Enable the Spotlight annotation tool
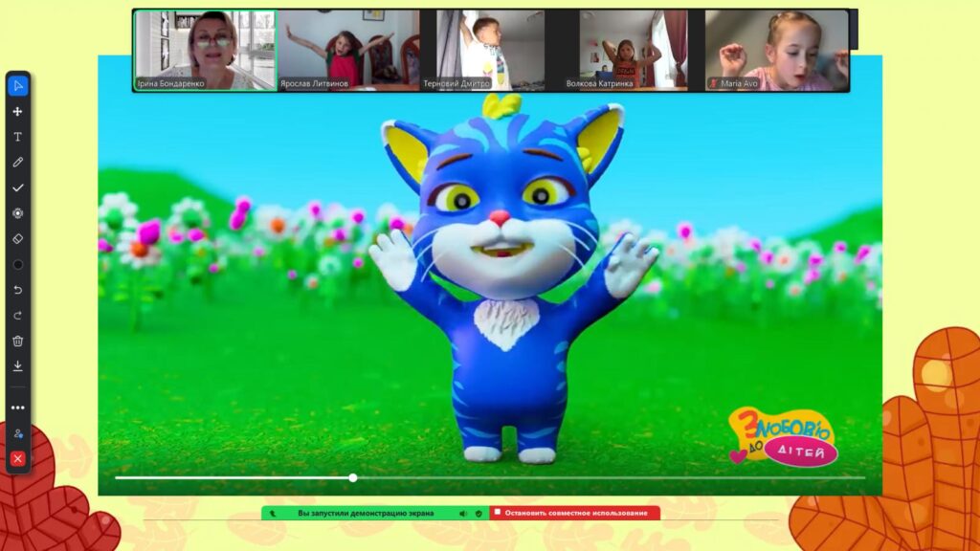Viewport: 980px width, 551px height. pyautogui.click(x=17, y=213)
